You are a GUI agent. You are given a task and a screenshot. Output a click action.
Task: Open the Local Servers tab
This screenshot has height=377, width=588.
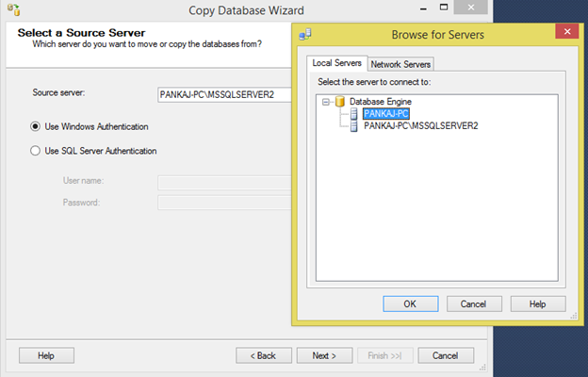click(336, 63)
